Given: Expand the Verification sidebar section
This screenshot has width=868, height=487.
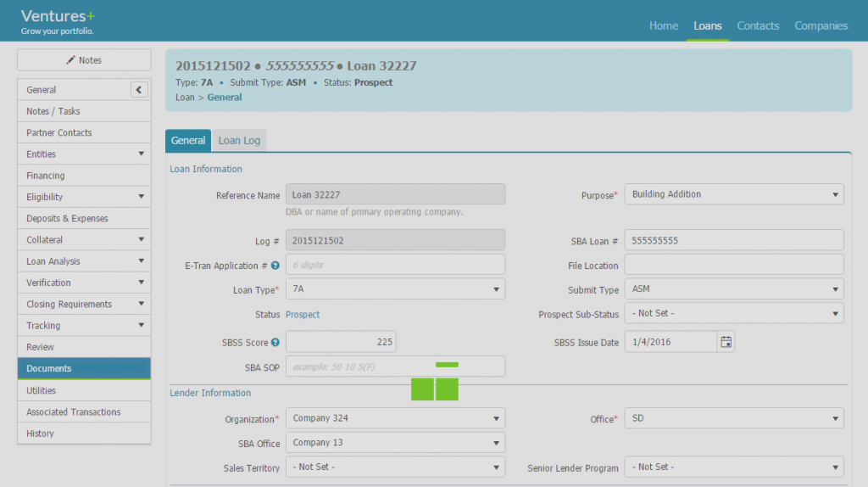Looking at the screenshot, I should tap(142, 283).
